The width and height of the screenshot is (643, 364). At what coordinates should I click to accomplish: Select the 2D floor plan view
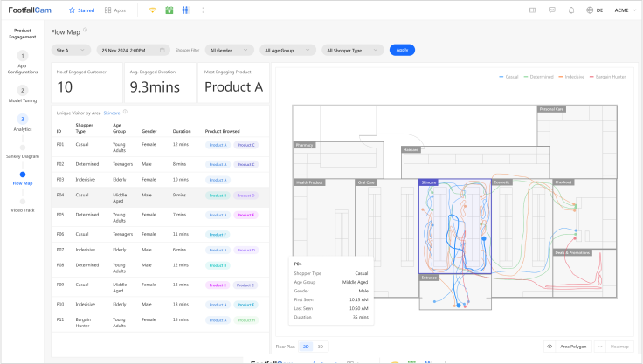click(x=305, y=347)
